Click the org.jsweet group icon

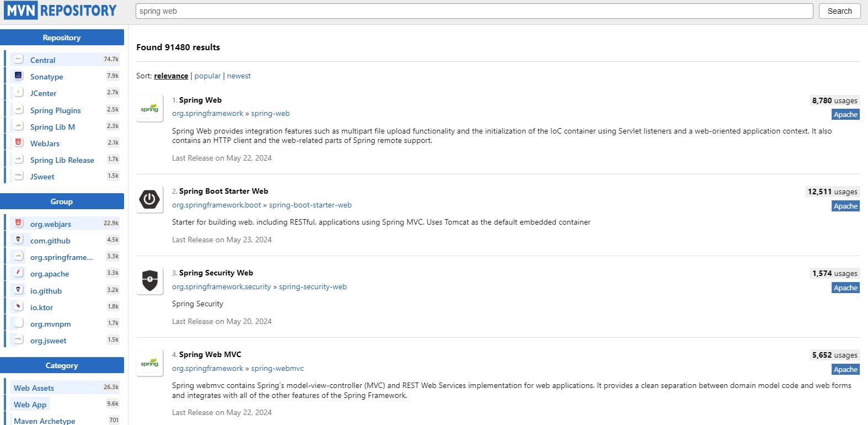point(19,339)
